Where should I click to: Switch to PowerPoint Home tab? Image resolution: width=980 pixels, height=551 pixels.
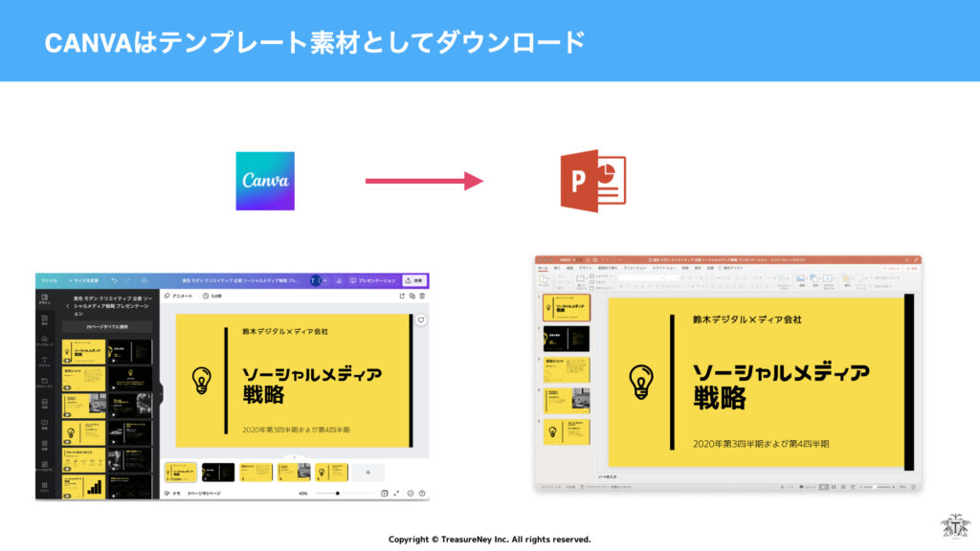(x=544, y=268)
